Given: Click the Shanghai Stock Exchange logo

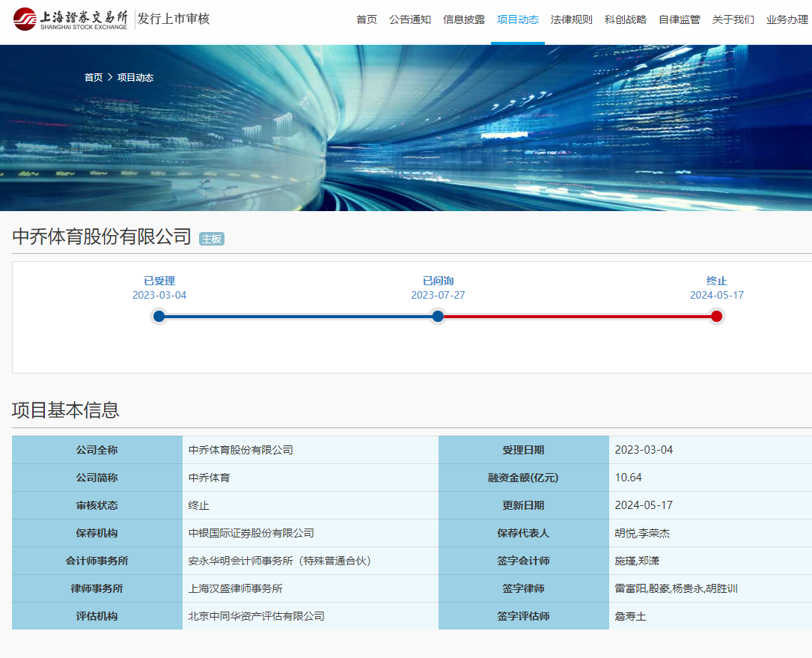Looking at the screenshot, I should pos(70,19).
